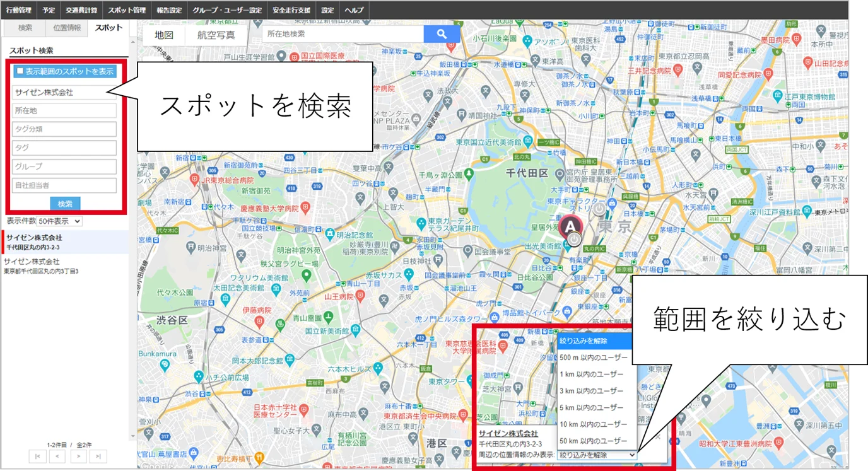Click the sidebar scrollbar down arrow
The height and width of the screenshot is (471, 868).
[133, 436]
